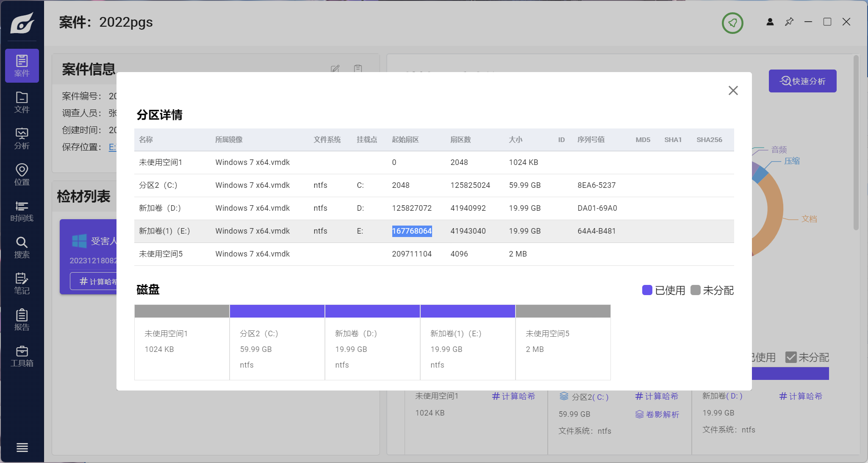868x463 pixels.
Task: Open the 工具箱 (Toolbox) sidebar section
Action: coord(22,356)
